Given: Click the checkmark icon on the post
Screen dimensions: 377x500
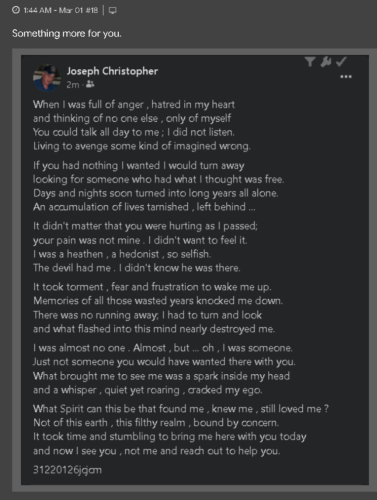Looking at the screenshot, I should point(341,61).
